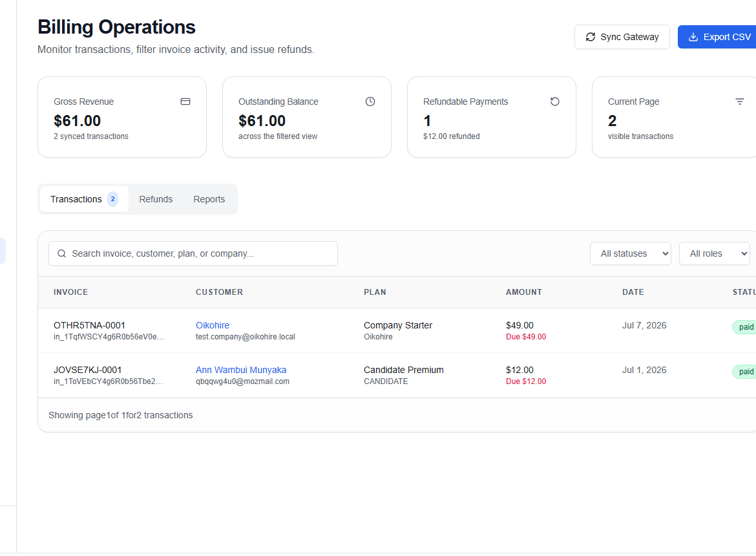This screenshot has height=556, width=756.
Task: Focus the invoice search field
Action: [x=193, y=253]
